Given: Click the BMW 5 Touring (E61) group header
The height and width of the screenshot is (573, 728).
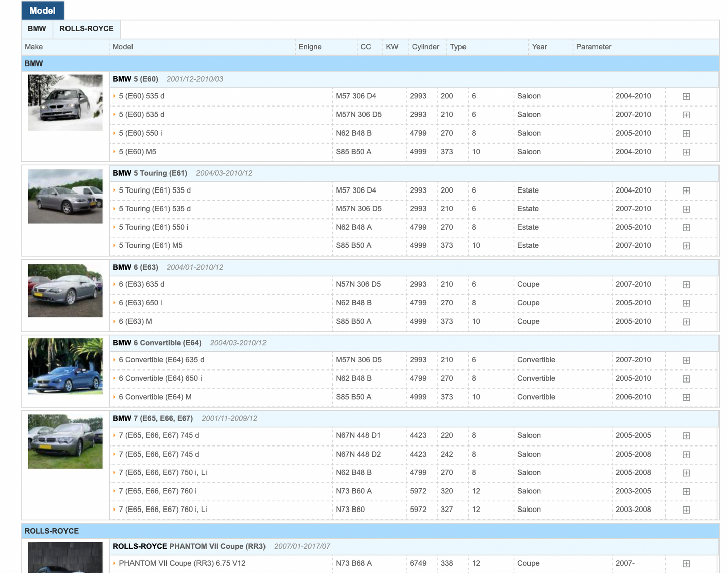Looking at the screenshot, I should point(150,173).
